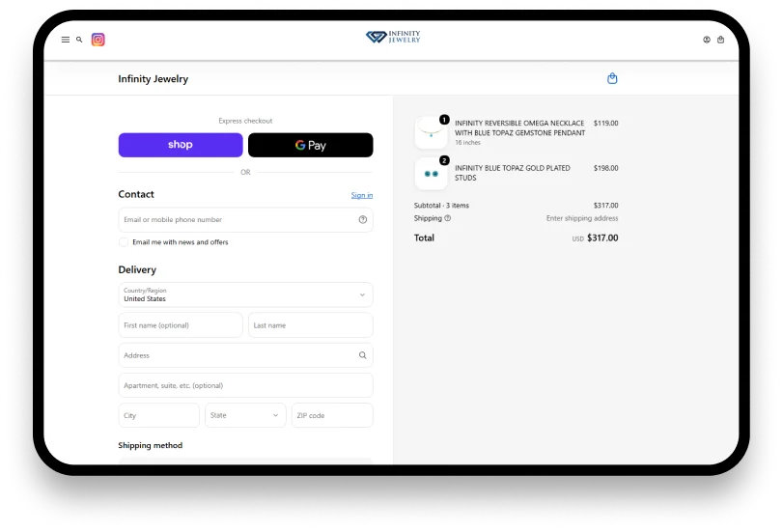This screenshot has width=783, height=532.
Task: Focus the First name (optional) field
Action: point(181,325)
